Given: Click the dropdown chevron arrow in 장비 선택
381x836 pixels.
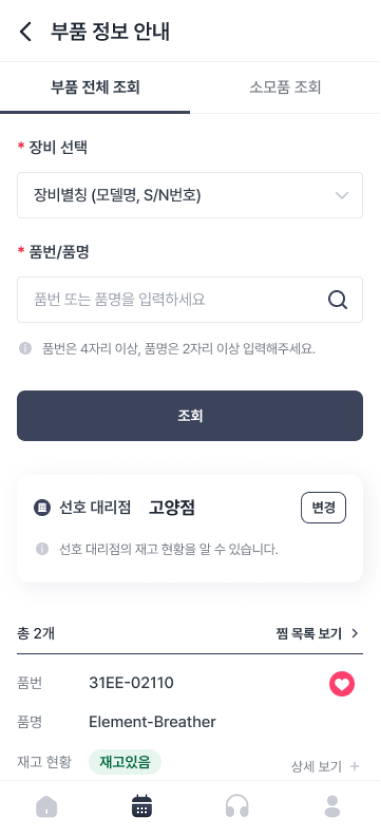Looking at the screenshot, I should 342,195.
